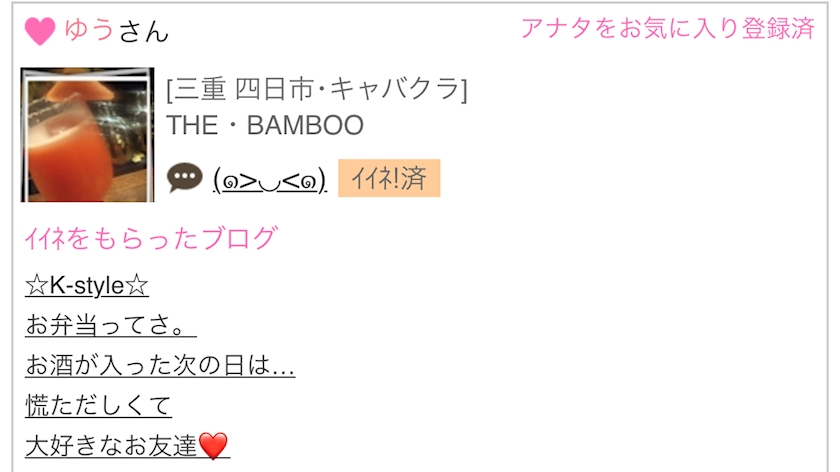Viewport: 840px width, 472px height.
Task: Click the さん honorific after the name
Action: pyautogui.click(x=143, y=31)
